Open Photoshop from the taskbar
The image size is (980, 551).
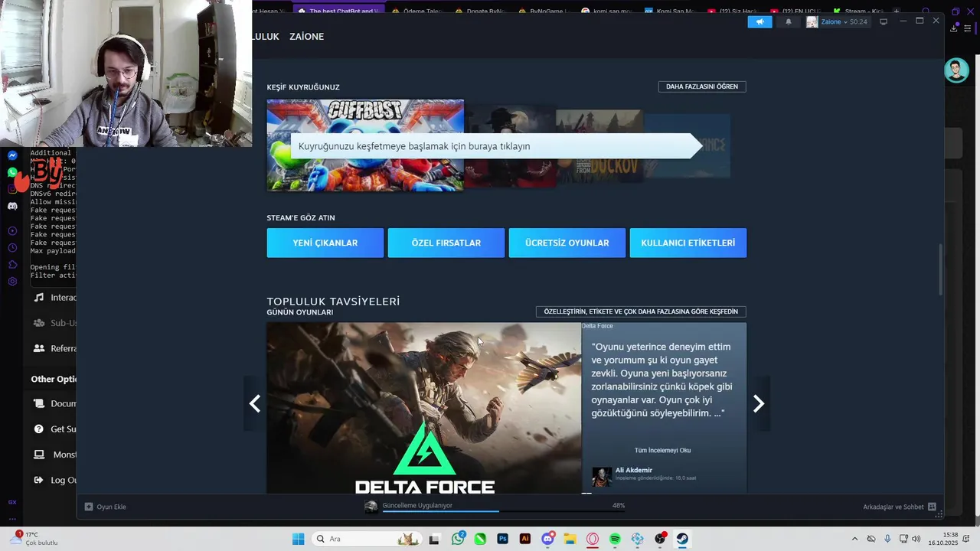(502, 539)
